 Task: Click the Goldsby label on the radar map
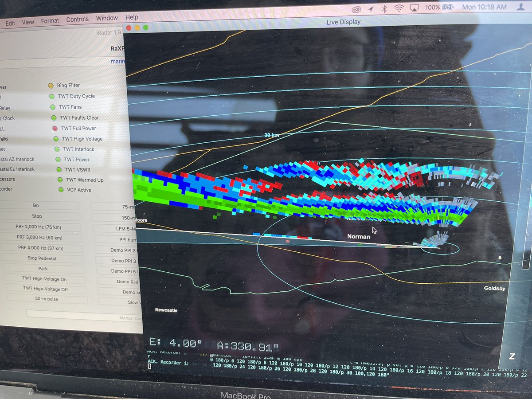click(x=495, y=288)
